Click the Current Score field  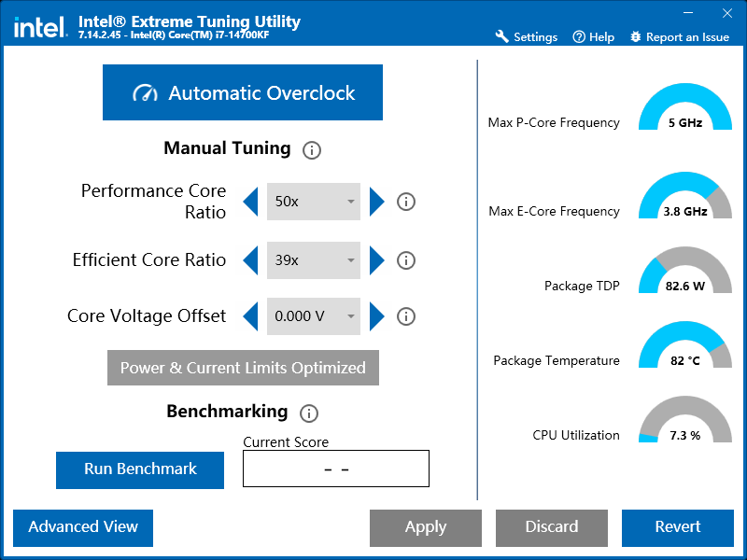(x=336, y=469)
